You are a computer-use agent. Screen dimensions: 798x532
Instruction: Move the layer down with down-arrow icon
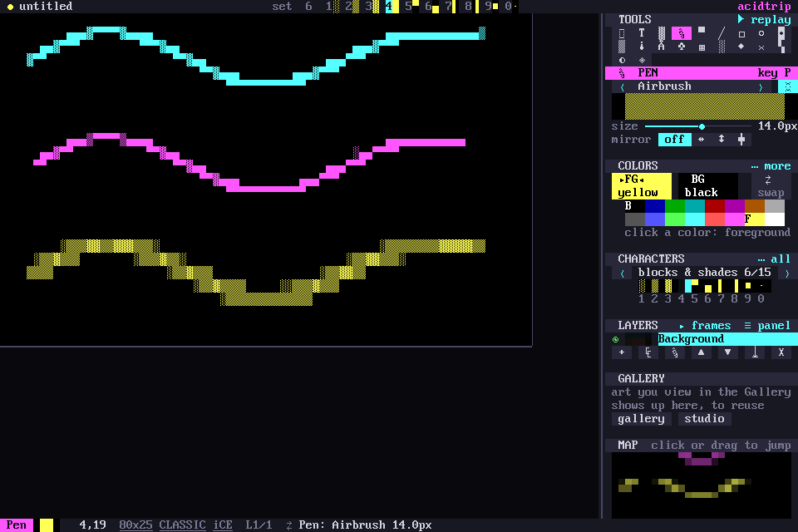coord(728,352)
